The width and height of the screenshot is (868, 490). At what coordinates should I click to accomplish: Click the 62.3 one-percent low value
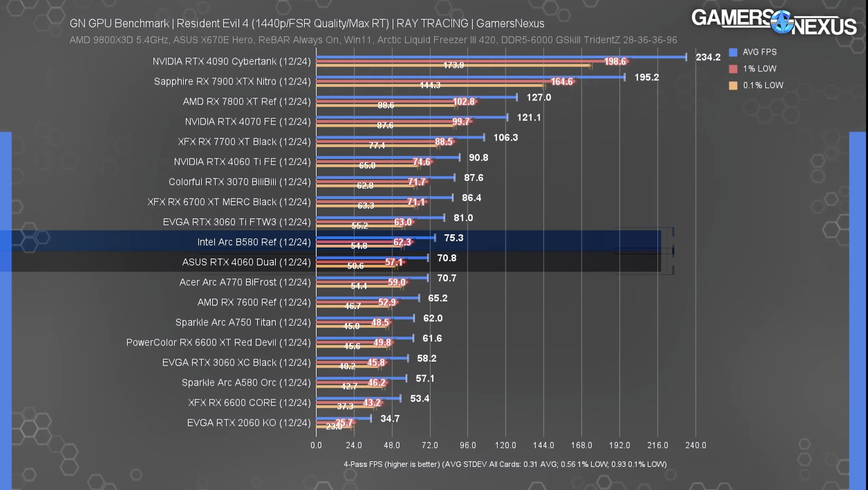pos(402,242)
